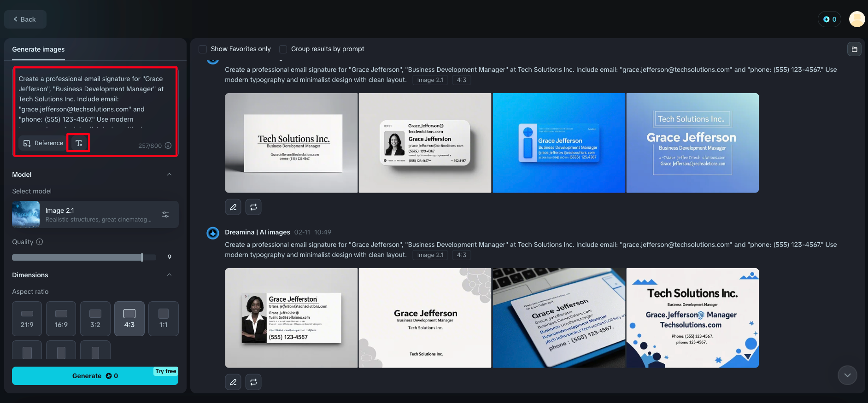
Task: Click the Image 2.1 tag in first prompt
Action: pyautogui.click(x=430, y=80)
